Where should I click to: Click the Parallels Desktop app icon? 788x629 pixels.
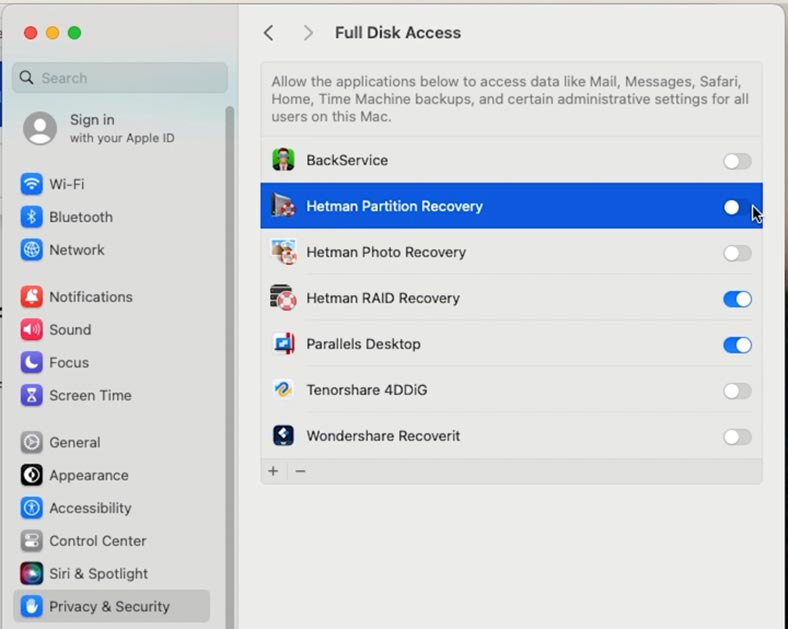pos(283,344)
